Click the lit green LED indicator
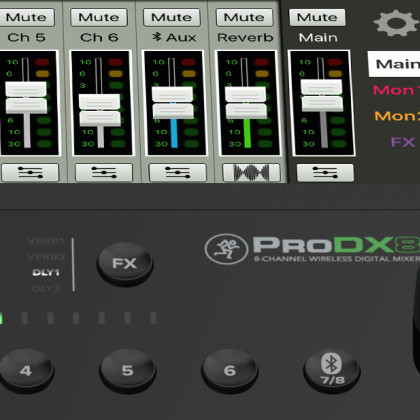 [x=1, y=318]
